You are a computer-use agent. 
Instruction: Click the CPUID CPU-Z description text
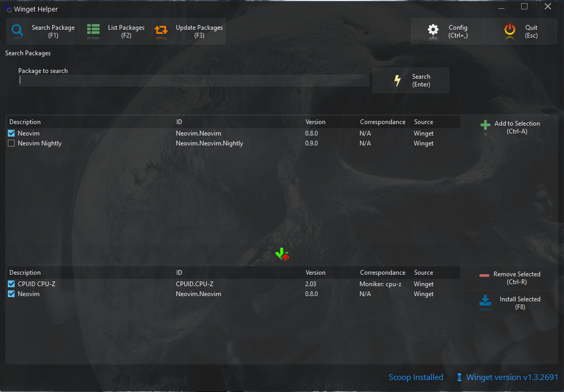[37, 284]
